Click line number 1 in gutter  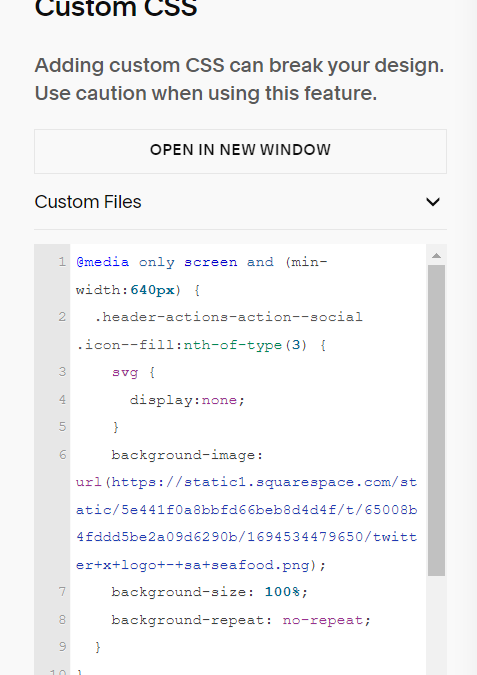pos(62,262)
